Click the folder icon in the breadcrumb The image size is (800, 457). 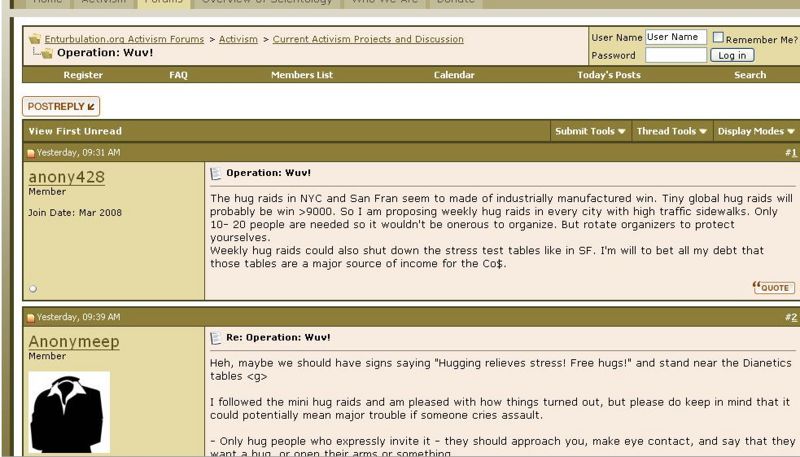coord(35,39)
